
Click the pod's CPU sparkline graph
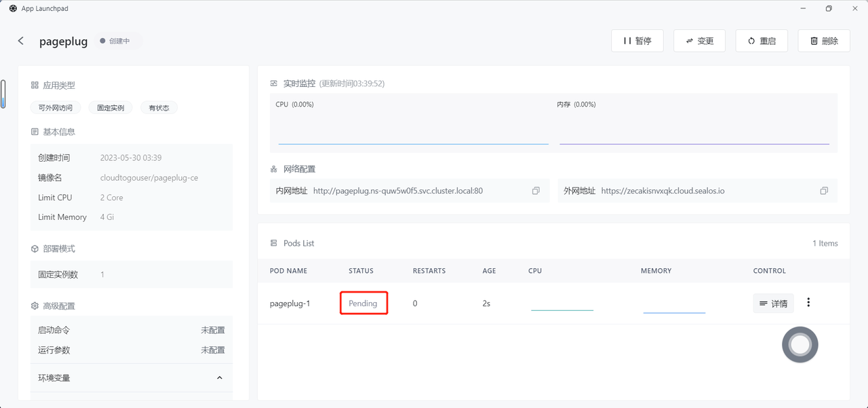pyautogui.click(x=561, y=307)
